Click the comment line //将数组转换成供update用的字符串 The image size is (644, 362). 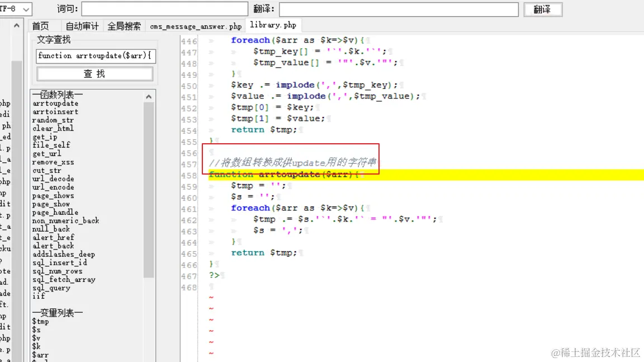click(292, 163)
